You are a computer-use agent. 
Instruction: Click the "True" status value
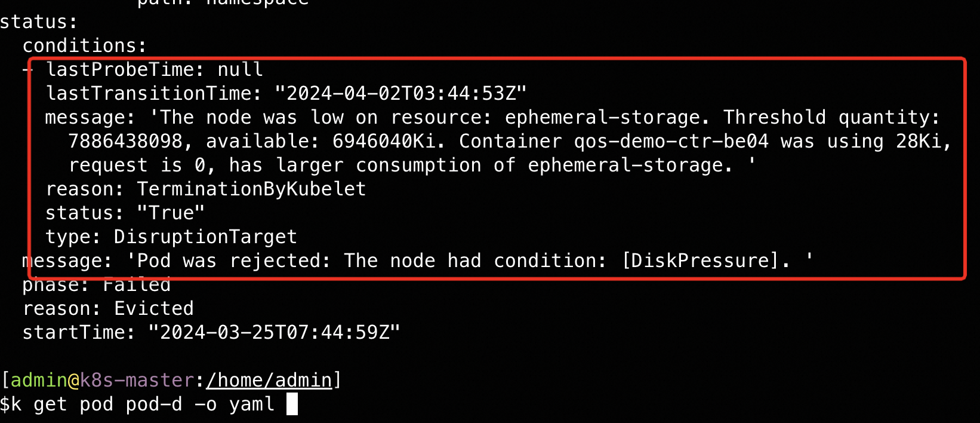tap(171, 213)
